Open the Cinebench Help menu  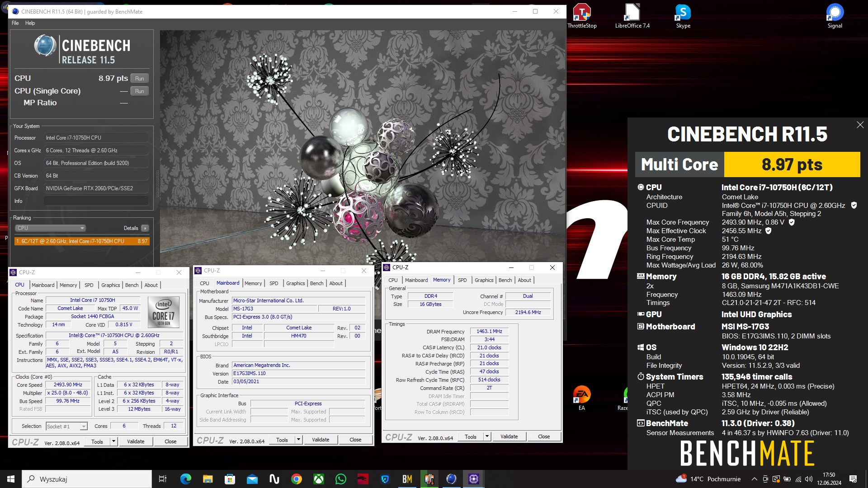tap(30, 23)
